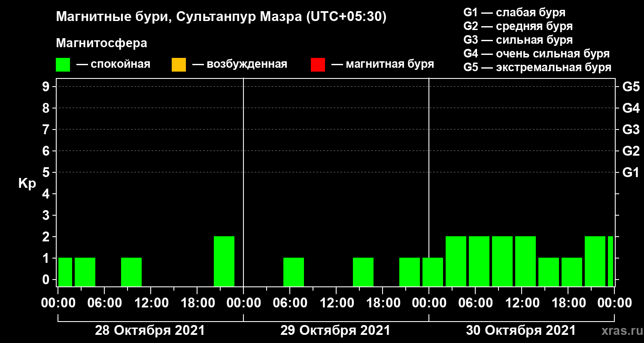Screen dimensions: 644x343
Task: Click the 'G1 — слабая буря' legend line
Action: 514,12
